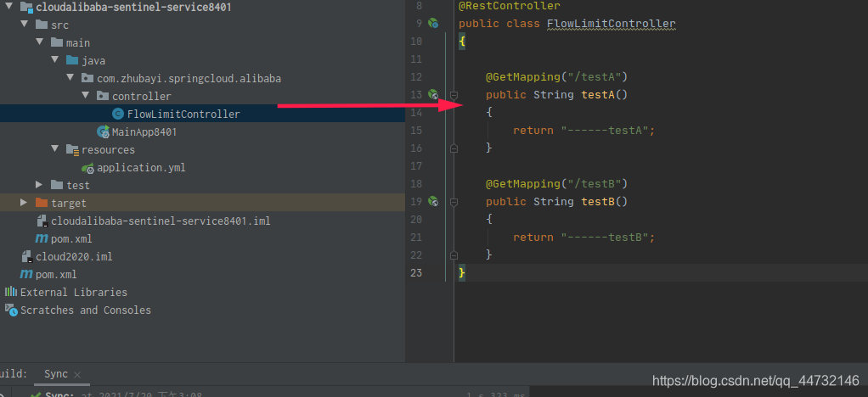Collapse the cloudalibaba-sentinel-service8401 module
The width and height of the screenshot is (868, 397).
pos(9,7)
